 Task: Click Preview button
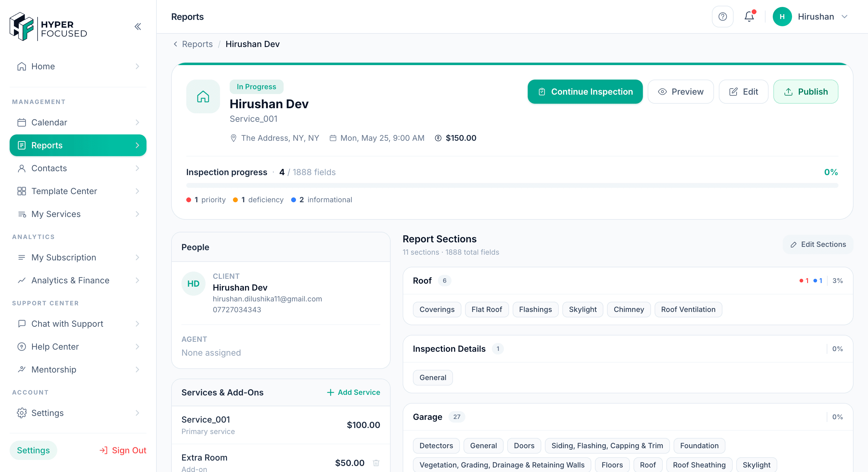(x=681, y=92)
